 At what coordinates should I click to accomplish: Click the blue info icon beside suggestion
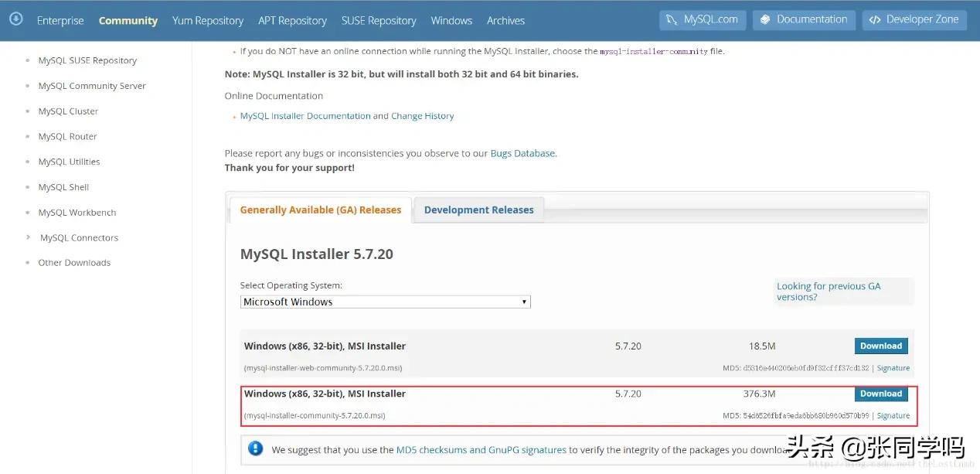tap(255, 448)
